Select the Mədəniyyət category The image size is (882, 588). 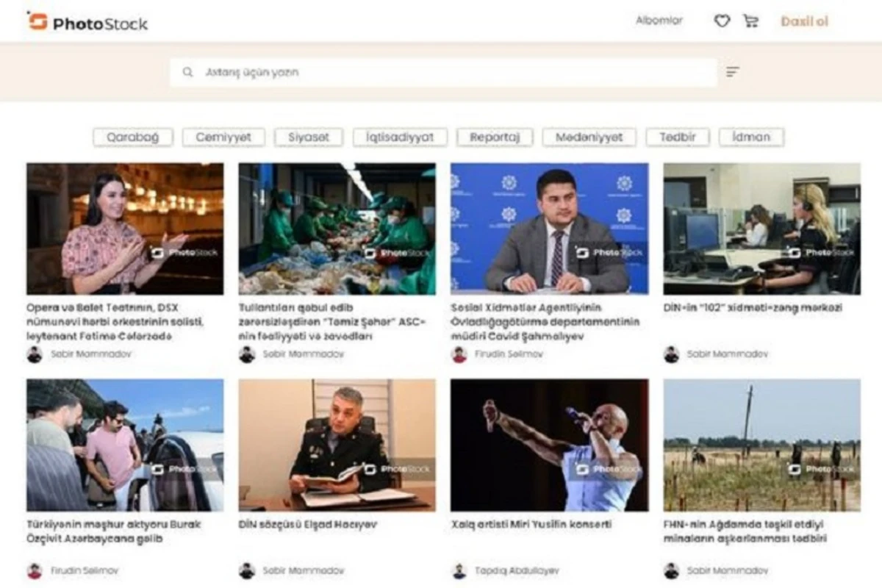coord(589,137)
